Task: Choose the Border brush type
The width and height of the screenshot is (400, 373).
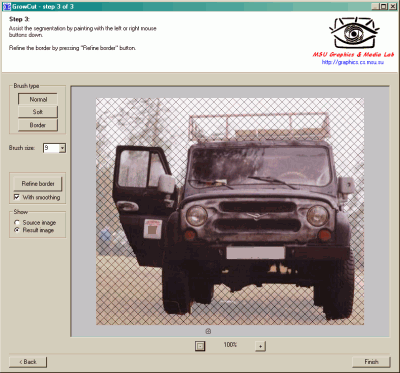Action: (38, 125)
